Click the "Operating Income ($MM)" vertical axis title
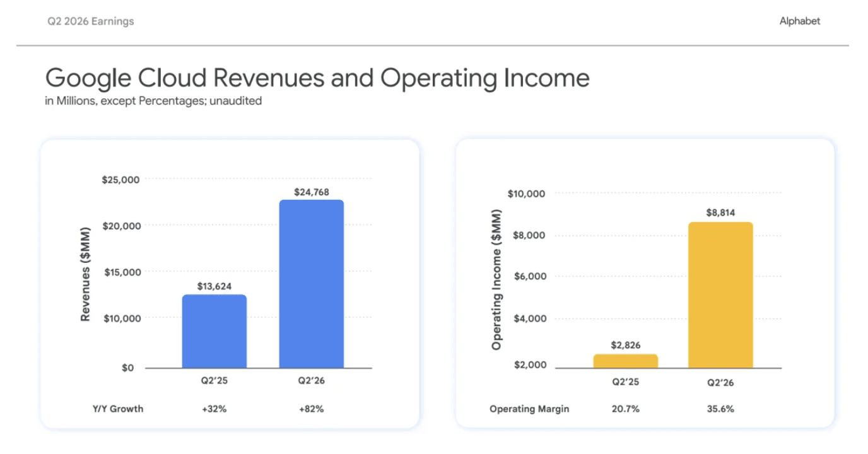The width and height of the screenshot is (868, 454). (496, 281)
